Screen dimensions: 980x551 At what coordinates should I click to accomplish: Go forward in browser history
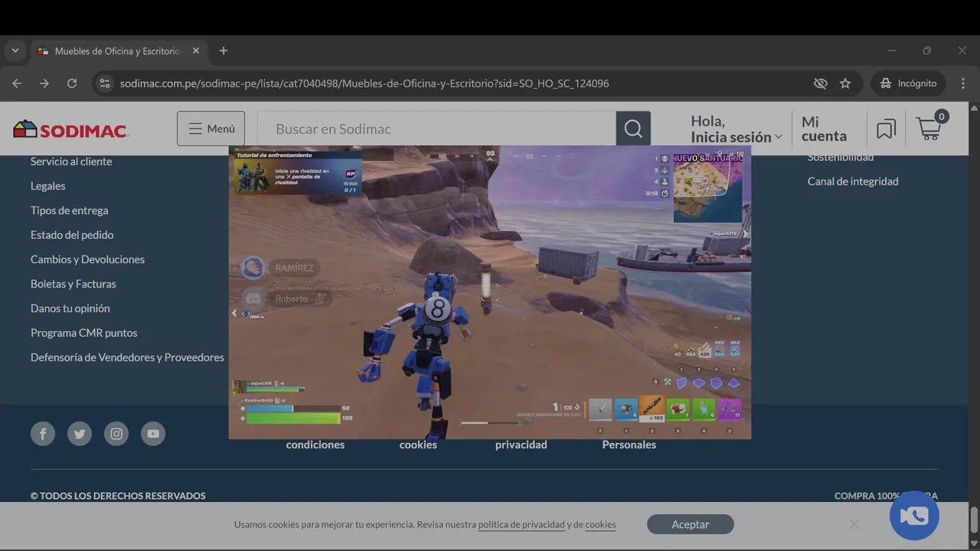click(44, 83)
